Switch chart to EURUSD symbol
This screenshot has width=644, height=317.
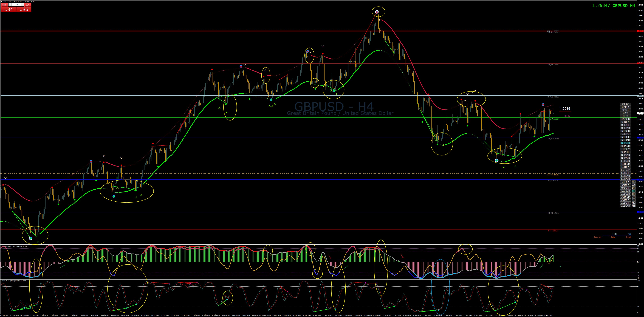[626, 161]
